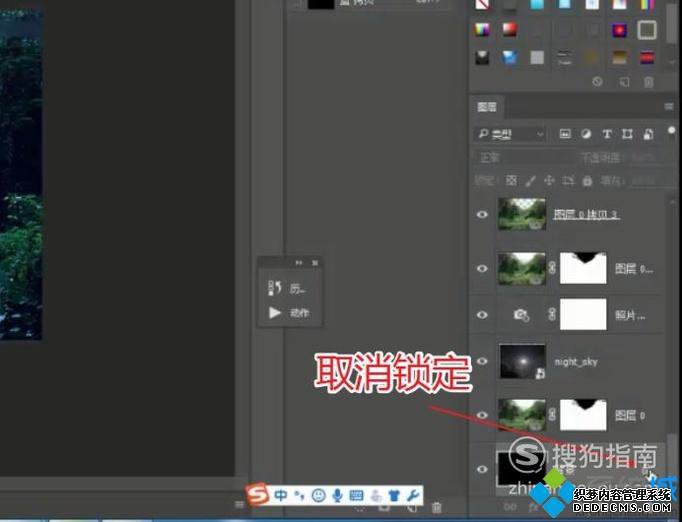Image resolution: width=682 pixels, height=522 pixels.
Task: Select topmost layer name 图层 0 拷贝 3
Action: (x=586, y=214)
